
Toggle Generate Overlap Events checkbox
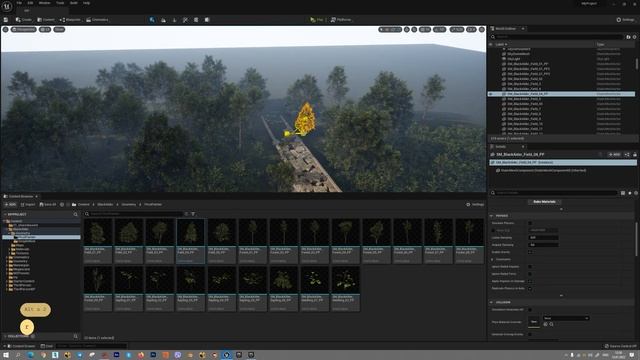click(x=530, y=334)
